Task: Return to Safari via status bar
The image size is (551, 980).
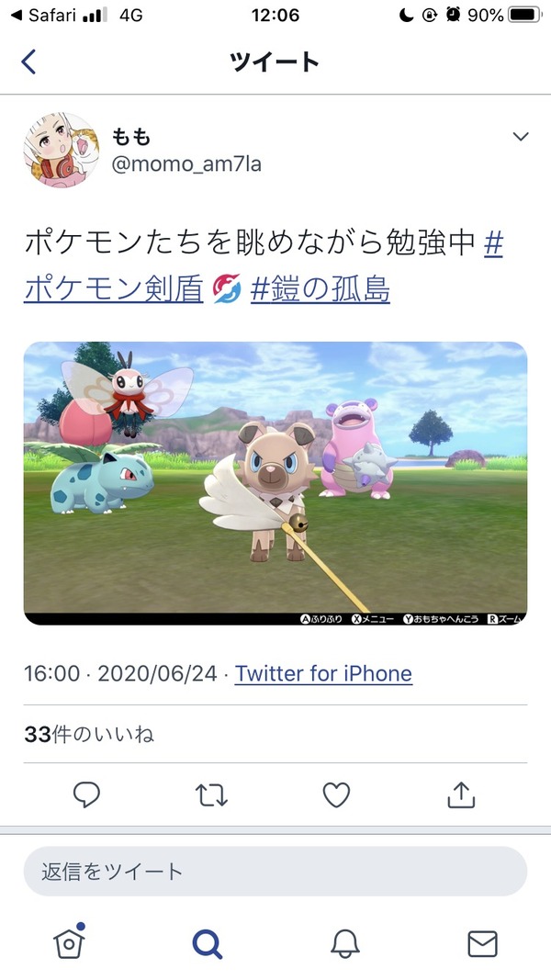Action: click(44, 15)
